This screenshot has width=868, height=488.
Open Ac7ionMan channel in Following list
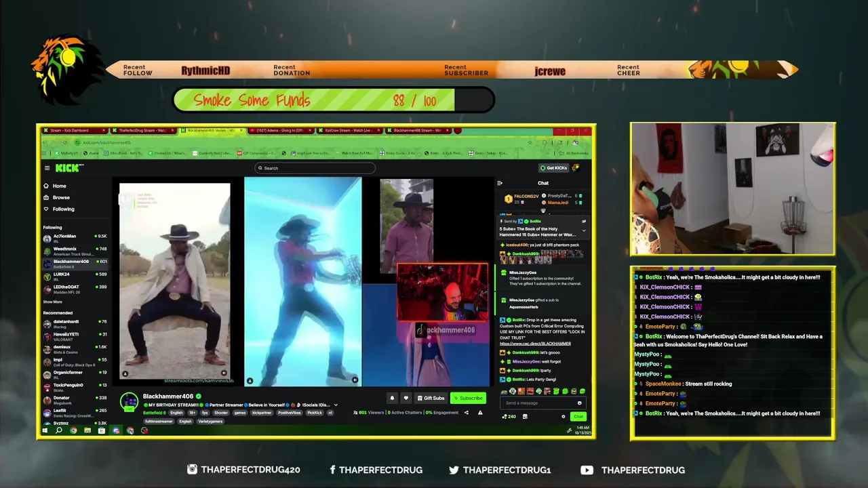pyautogui.click(x=75, y=238)
